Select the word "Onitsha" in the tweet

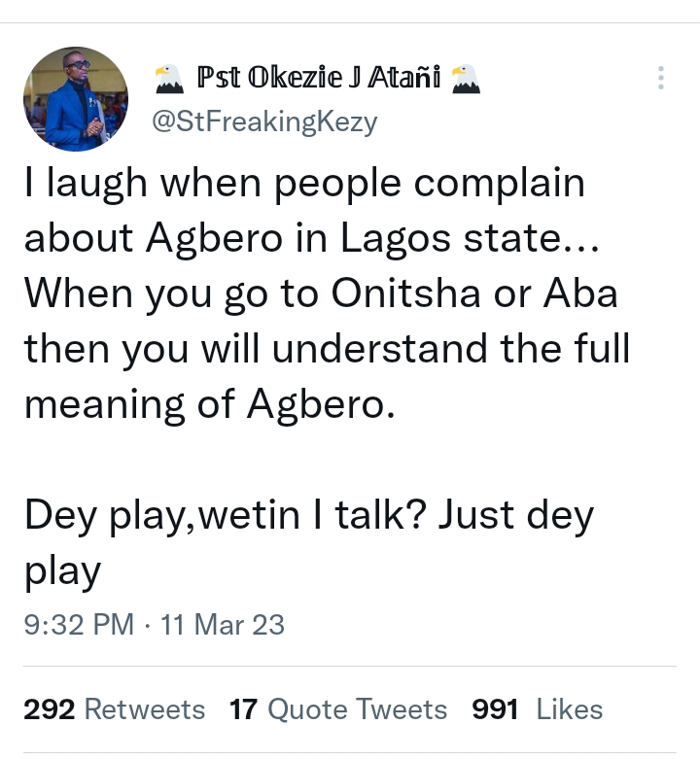point(405,293)
